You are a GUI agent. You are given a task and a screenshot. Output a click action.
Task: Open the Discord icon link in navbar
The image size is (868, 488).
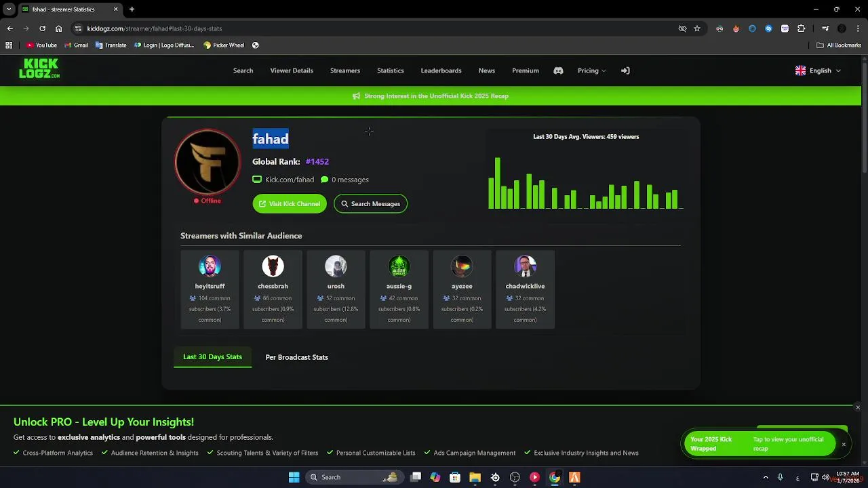click(x=558, y=70)
